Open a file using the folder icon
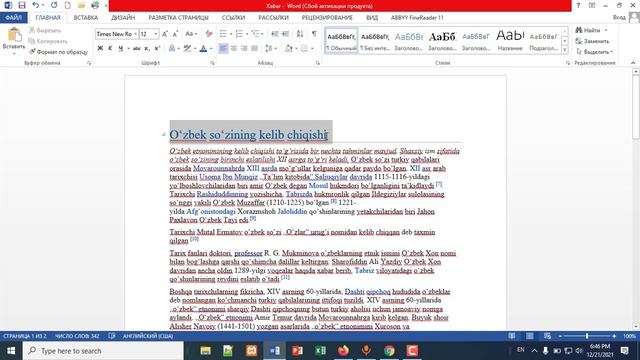The height and width of the screenshot is (360, 640). tap(81, 5)
